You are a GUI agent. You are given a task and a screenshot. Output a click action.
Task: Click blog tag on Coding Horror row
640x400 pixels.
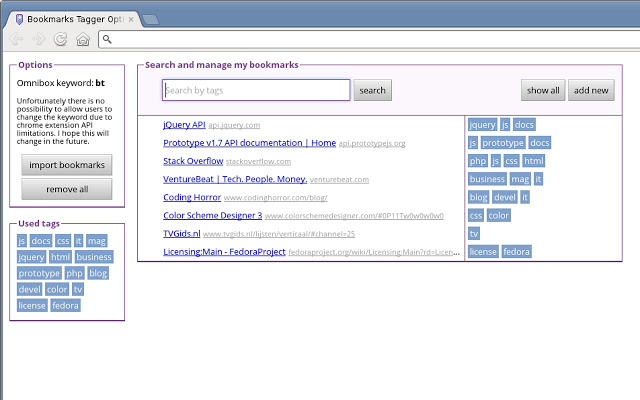[x=478, y=197]
